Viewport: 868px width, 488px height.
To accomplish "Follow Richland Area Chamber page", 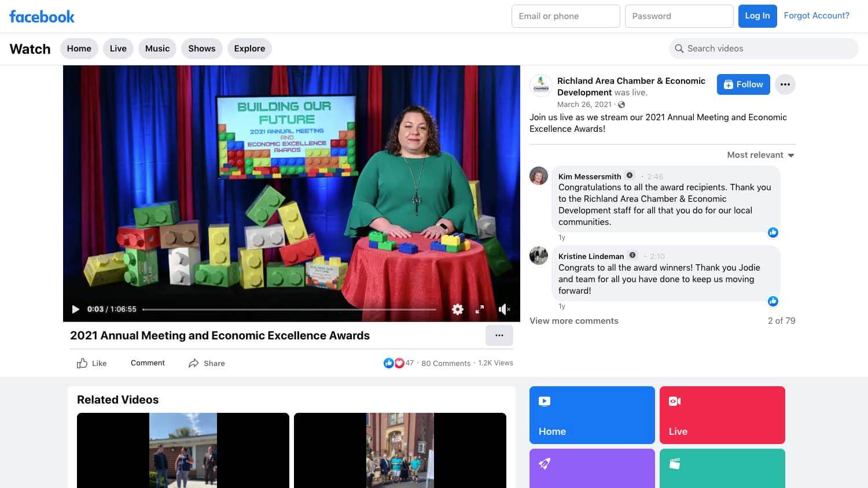I will [x=743, y=84].
